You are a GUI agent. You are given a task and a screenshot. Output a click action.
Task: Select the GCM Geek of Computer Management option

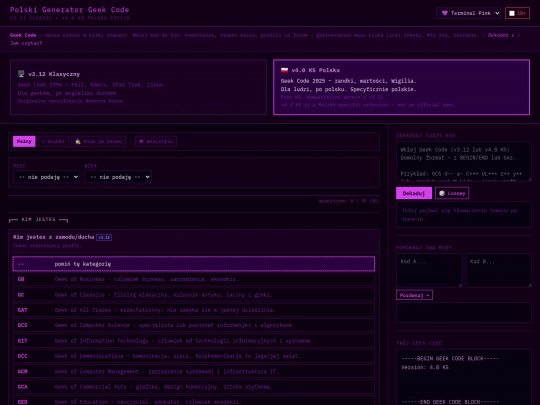pos(194,371)
